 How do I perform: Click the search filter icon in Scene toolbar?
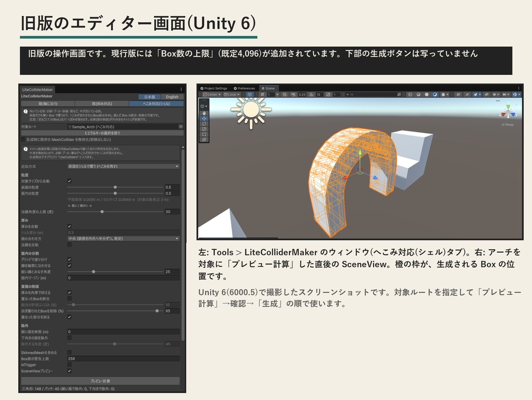click(399, 94)
